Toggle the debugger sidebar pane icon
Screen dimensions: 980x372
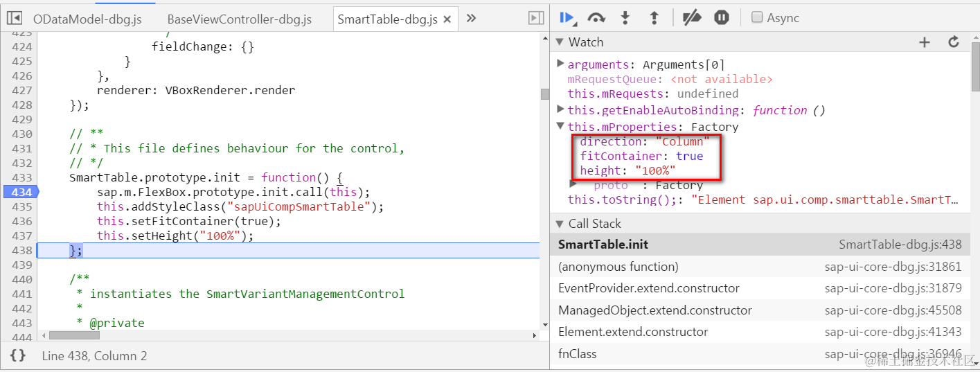(535, 18)
